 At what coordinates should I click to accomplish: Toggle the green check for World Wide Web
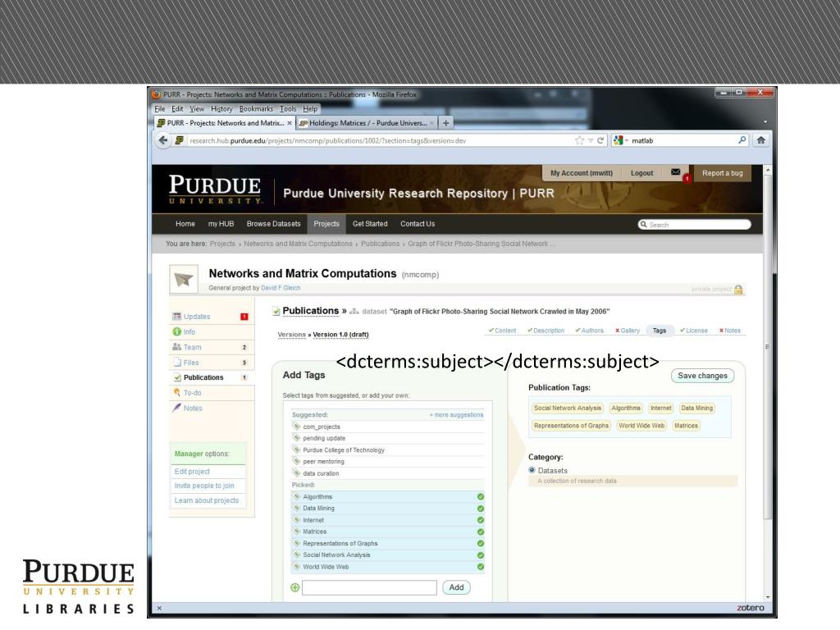click(x=481, y=567)
